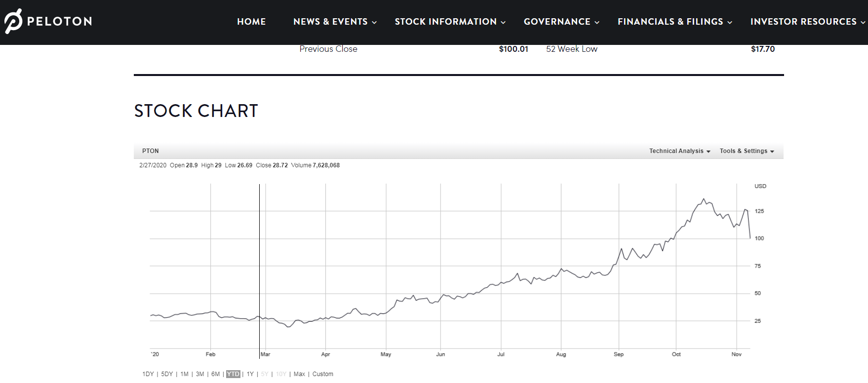Click the Previous Close label
Viewport: 868px width, 383px height.
coord(328,49)
